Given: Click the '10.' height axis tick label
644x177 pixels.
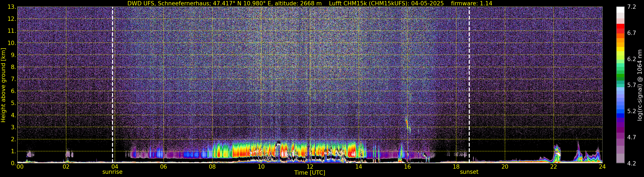Looking at the screenshot, I should 12,43.
